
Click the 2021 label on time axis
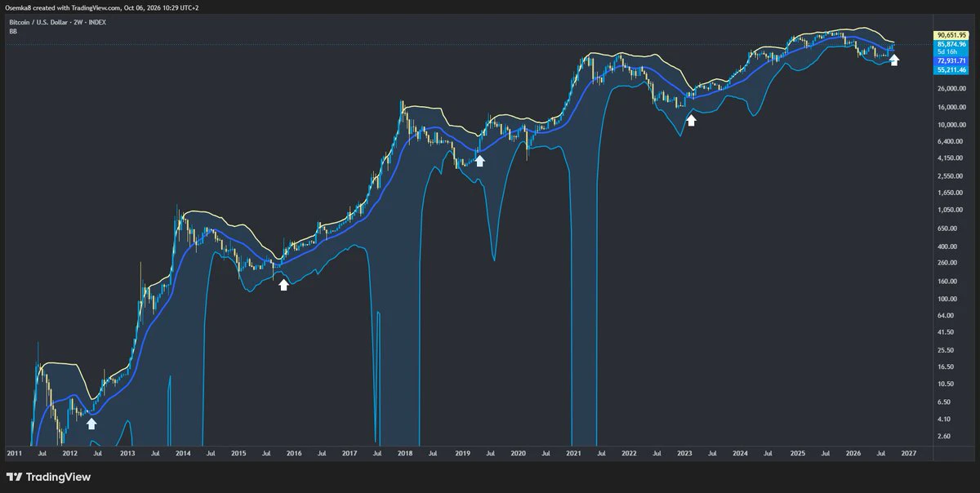coord(573,452)
